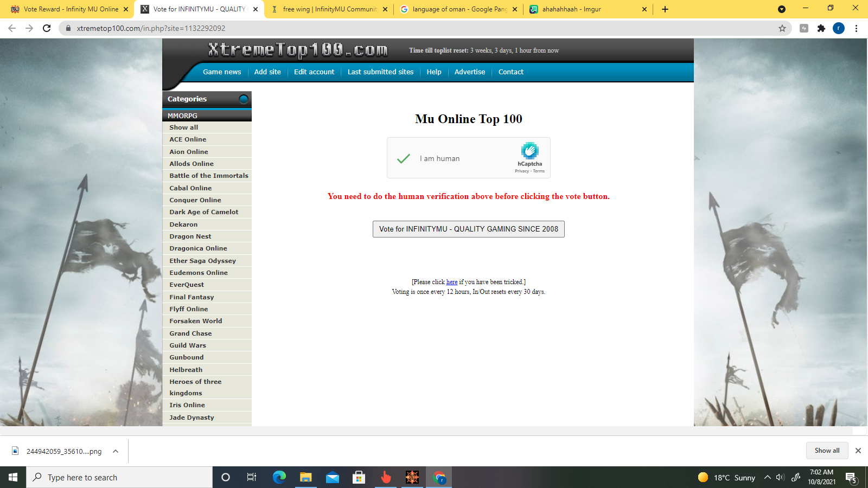Click Vote for INFINITYMU - QUALITY GAMING button
Image resolution: width=868 pixels, height=488 pixels.
pos(469,229)
